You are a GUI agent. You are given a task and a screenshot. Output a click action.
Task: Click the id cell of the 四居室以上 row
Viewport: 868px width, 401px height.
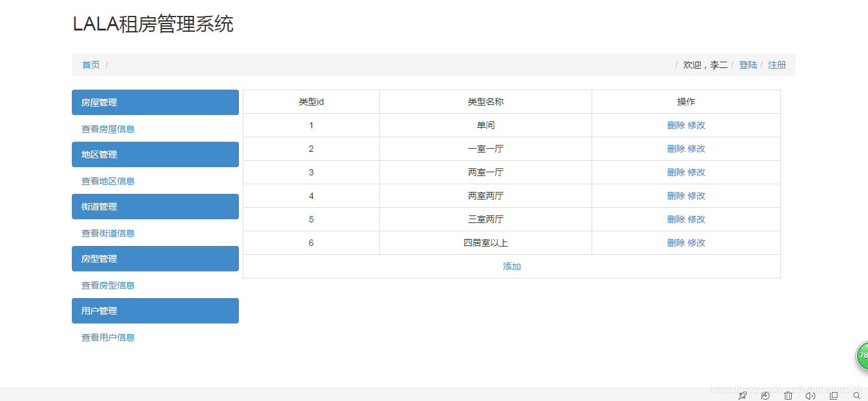click(x=311, y=243)
